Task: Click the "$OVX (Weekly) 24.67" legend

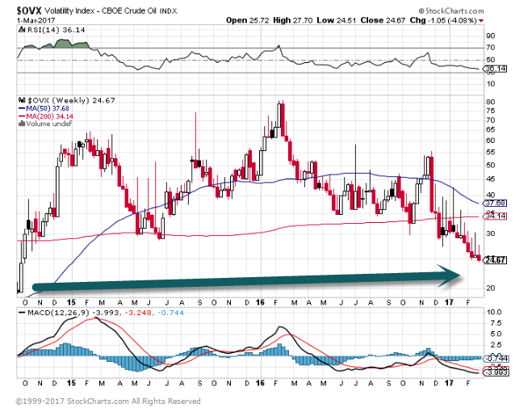Action: coord(71,100)
